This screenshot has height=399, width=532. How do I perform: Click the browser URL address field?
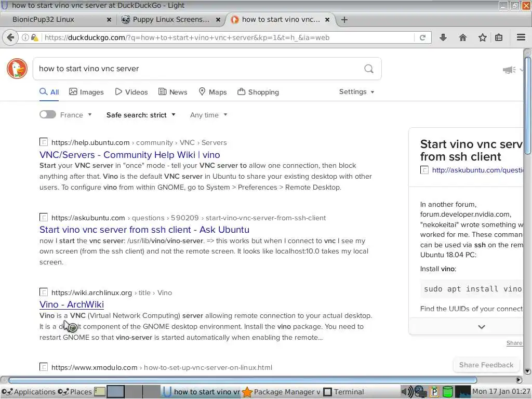tap(228, 37)
